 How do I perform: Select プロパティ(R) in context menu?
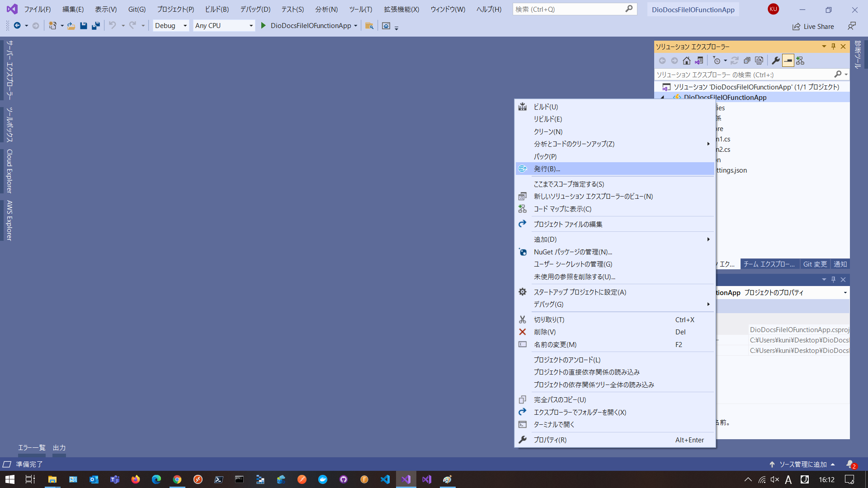(615, 440)
